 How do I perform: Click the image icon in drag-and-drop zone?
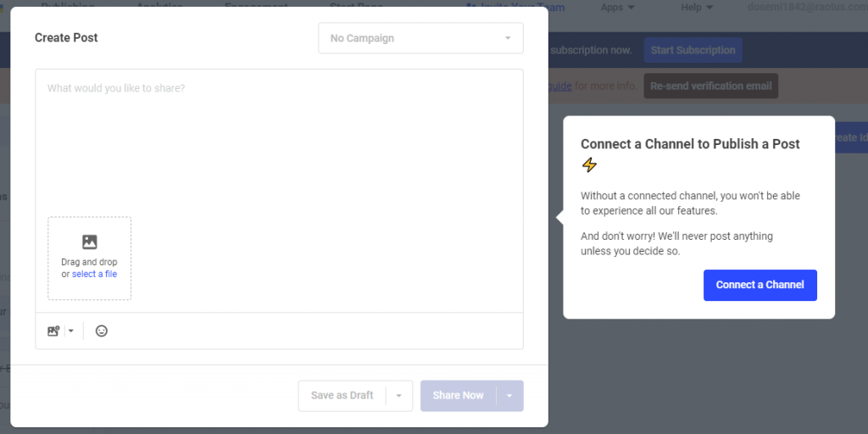tap(89, 242)
